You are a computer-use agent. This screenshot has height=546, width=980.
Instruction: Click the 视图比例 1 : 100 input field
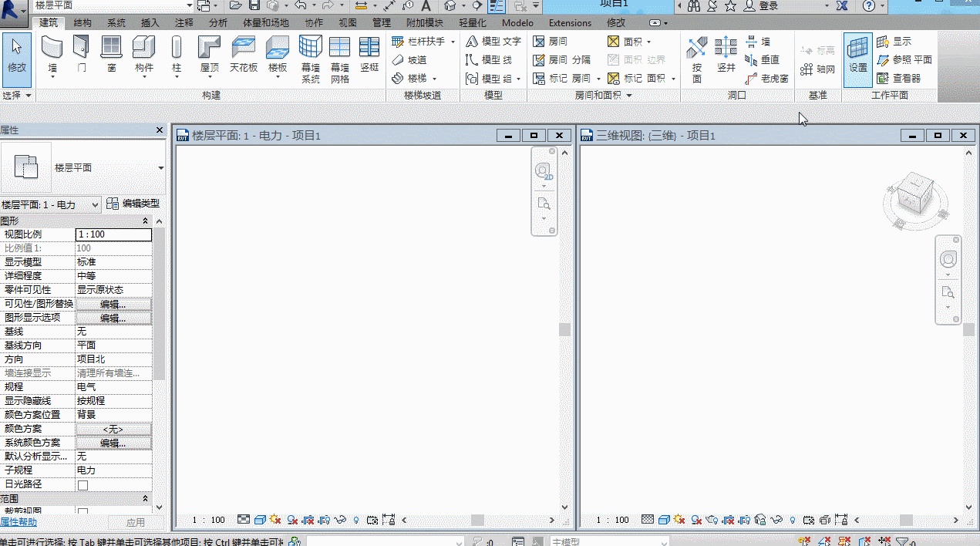click(113, 234)
